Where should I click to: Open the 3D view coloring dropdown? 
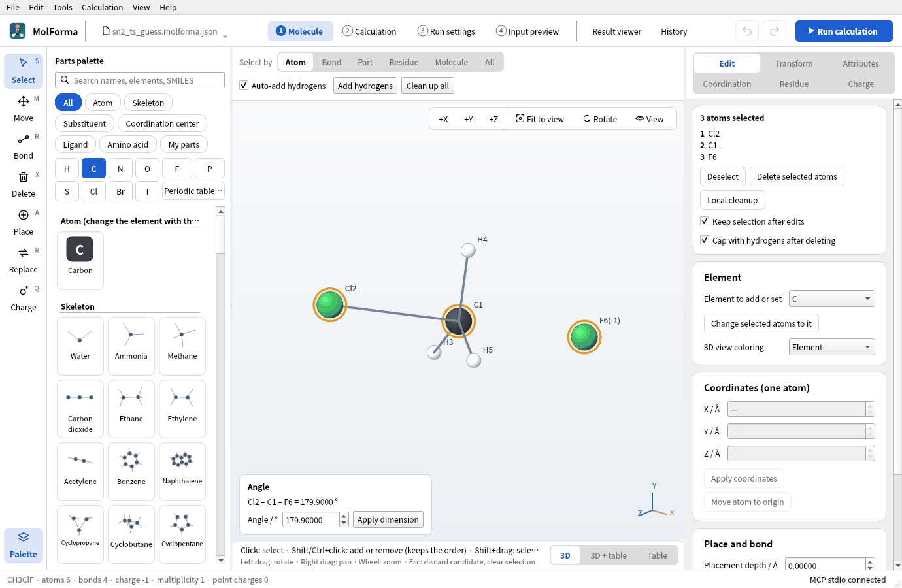[831, 347]
